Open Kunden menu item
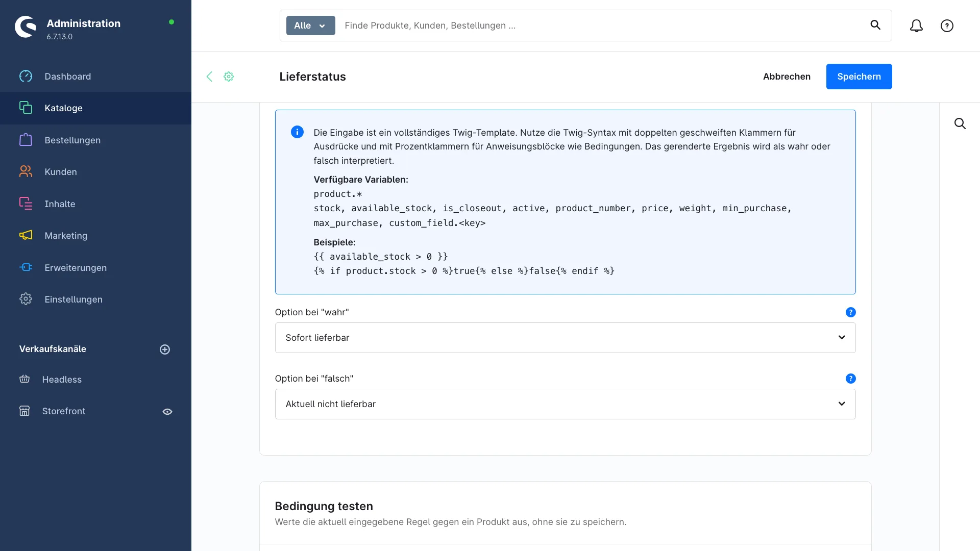Screen dimensions: 980x551 pos(95,172)
